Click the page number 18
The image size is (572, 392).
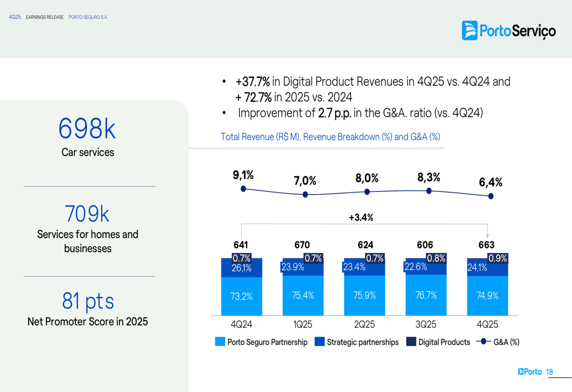coord(549,372)
